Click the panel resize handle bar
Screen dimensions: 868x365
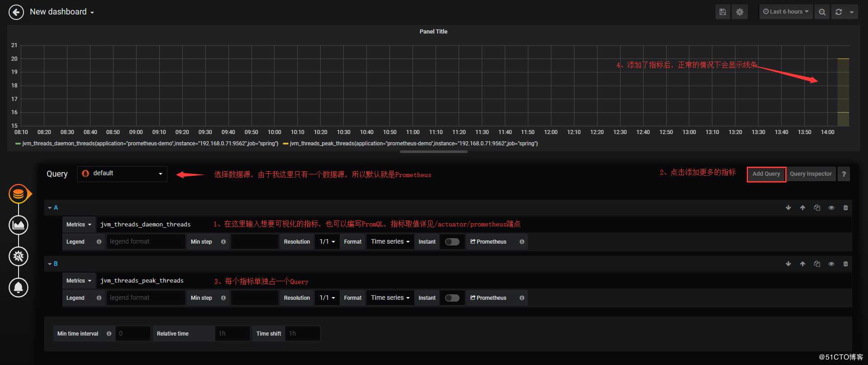[434, 152]
